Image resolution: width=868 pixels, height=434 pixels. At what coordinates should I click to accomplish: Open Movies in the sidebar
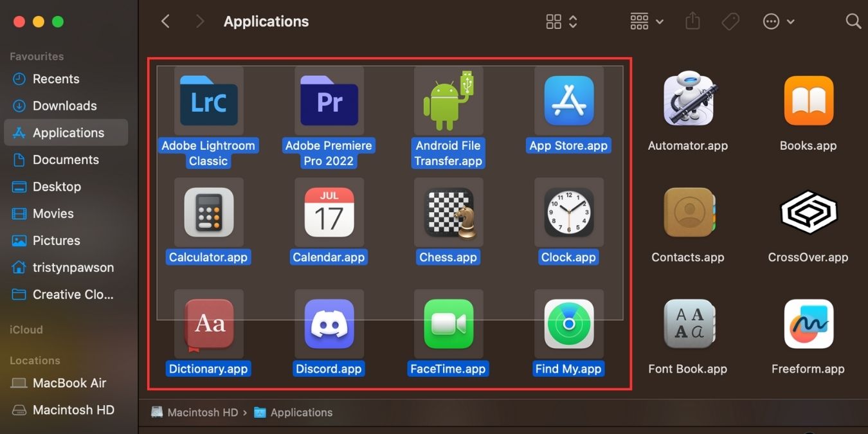(66, 213)
